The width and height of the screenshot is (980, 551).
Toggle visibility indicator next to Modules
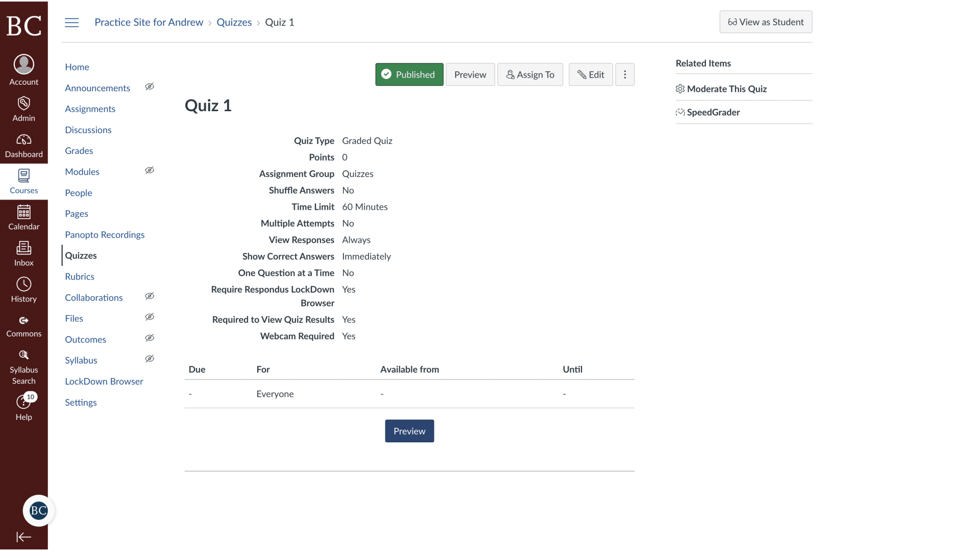[150, 170]
